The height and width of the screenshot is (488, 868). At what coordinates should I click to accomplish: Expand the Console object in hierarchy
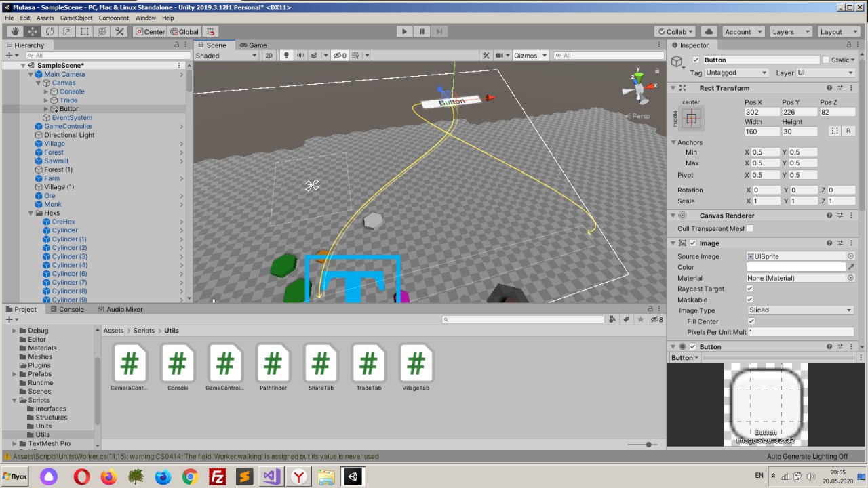[46, 91]
